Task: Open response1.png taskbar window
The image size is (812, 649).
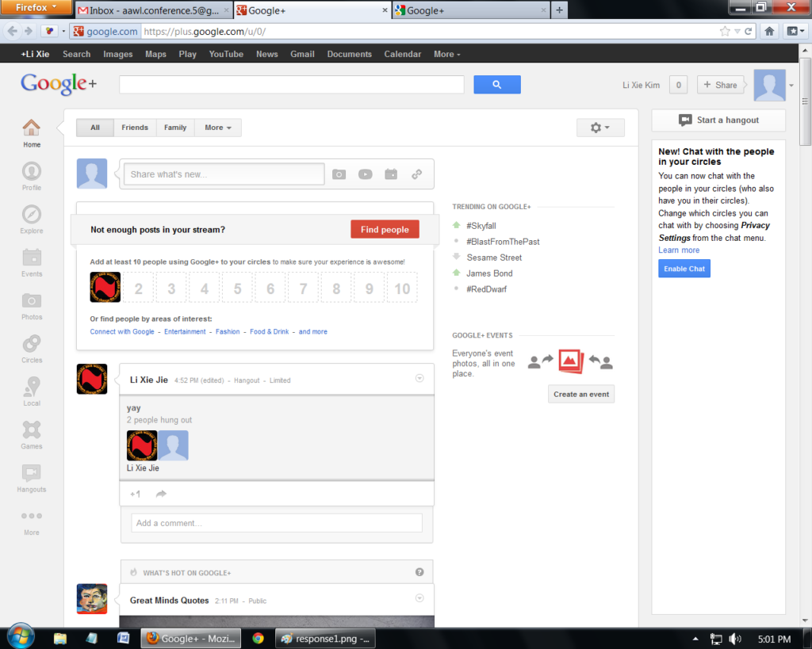Action: tap(324, 639)
